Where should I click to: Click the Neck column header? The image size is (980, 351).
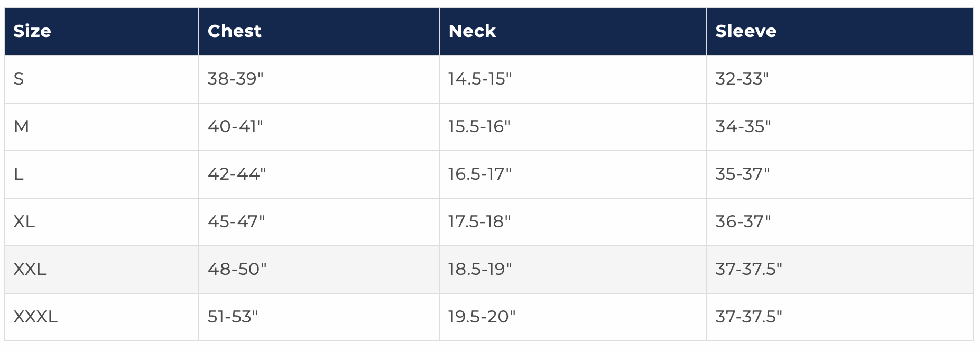[x=472, y=31]
